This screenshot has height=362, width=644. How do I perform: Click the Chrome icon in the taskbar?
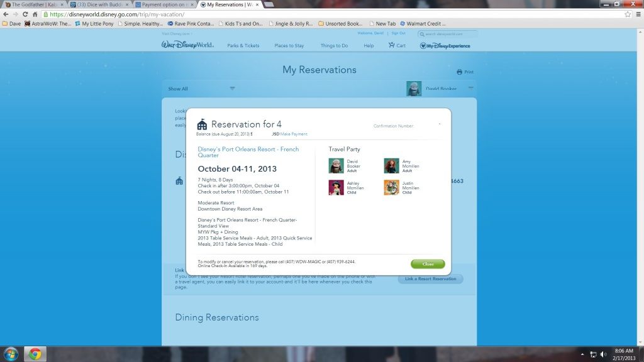point(35,354)
